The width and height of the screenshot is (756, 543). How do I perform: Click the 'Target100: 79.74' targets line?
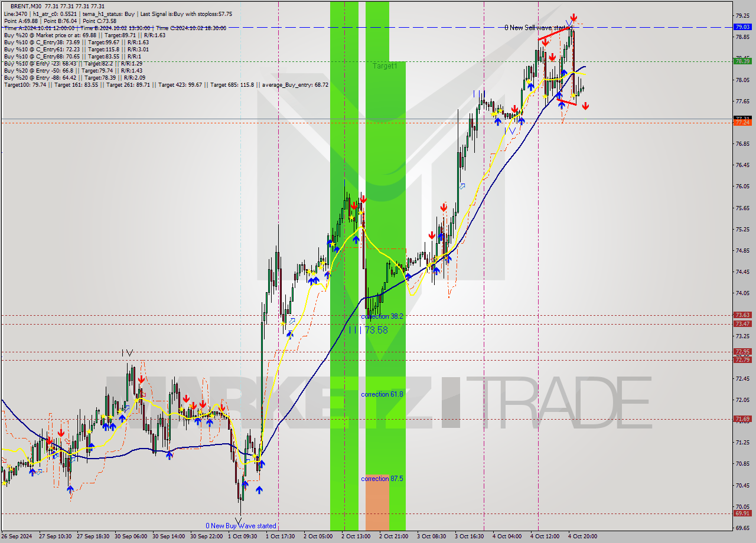[x=166, y=84]
